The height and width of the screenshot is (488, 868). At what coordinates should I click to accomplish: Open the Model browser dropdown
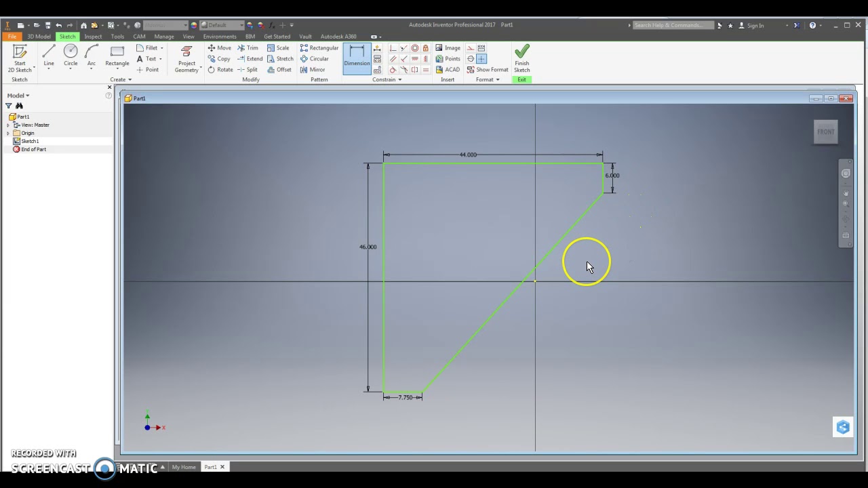click(x=18, y=96)
